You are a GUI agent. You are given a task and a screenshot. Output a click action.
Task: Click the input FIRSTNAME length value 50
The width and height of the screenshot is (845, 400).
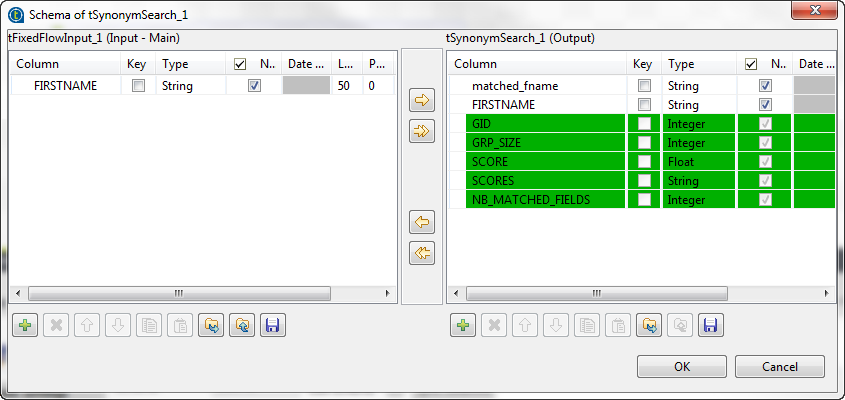(343, 86)
